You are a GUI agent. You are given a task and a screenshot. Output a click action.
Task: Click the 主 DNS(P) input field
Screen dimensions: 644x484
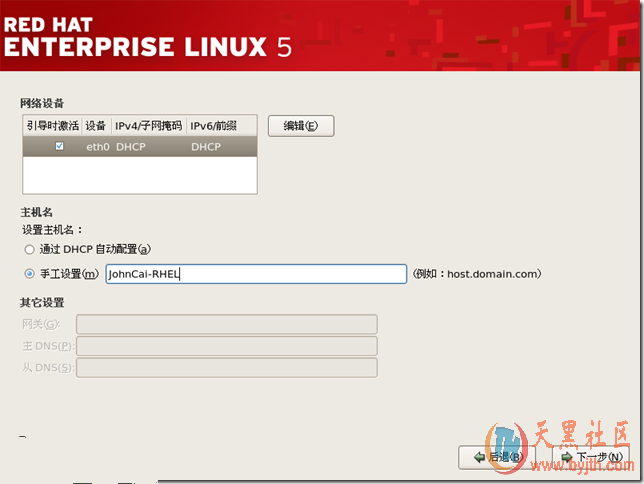[226, 346]
